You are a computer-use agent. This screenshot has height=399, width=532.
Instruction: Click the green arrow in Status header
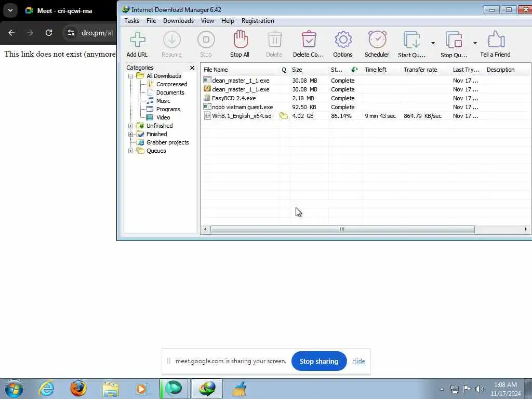point(354,70)
